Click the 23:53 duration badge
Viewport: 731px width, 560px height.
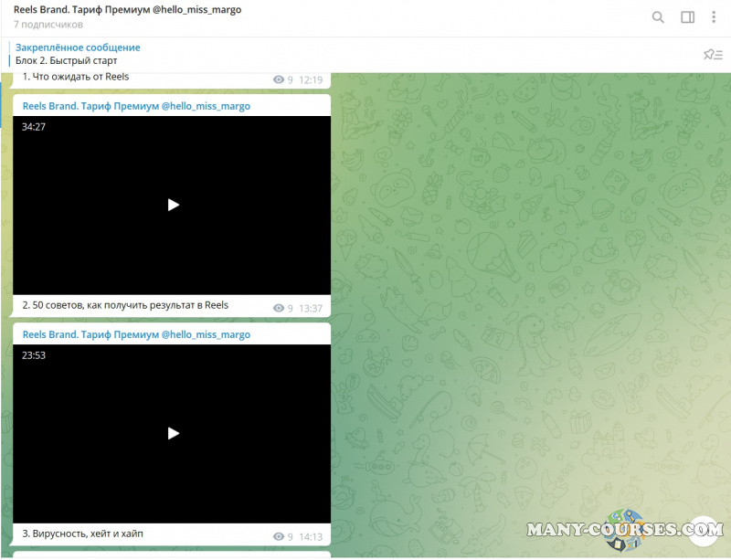34,355
